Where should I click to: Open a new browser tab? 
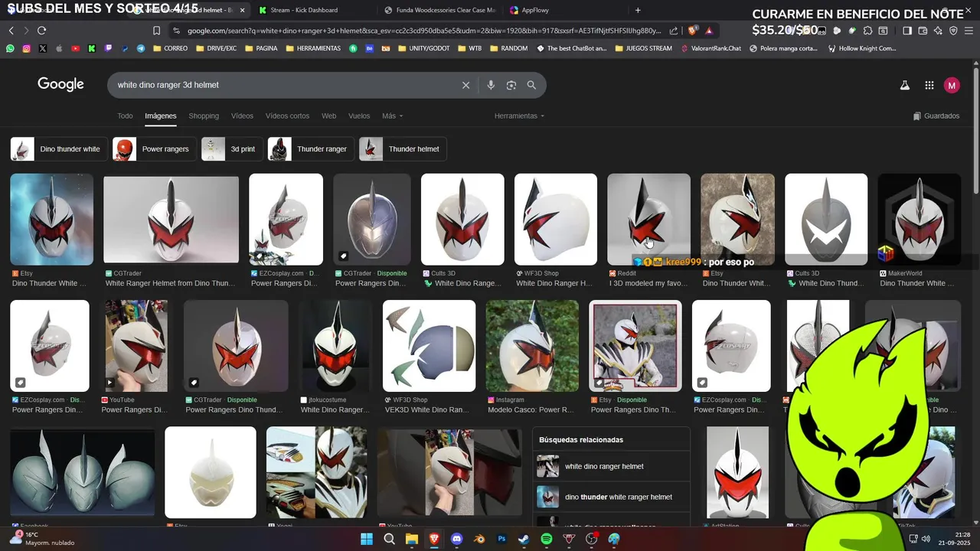[x=638, y=10]
